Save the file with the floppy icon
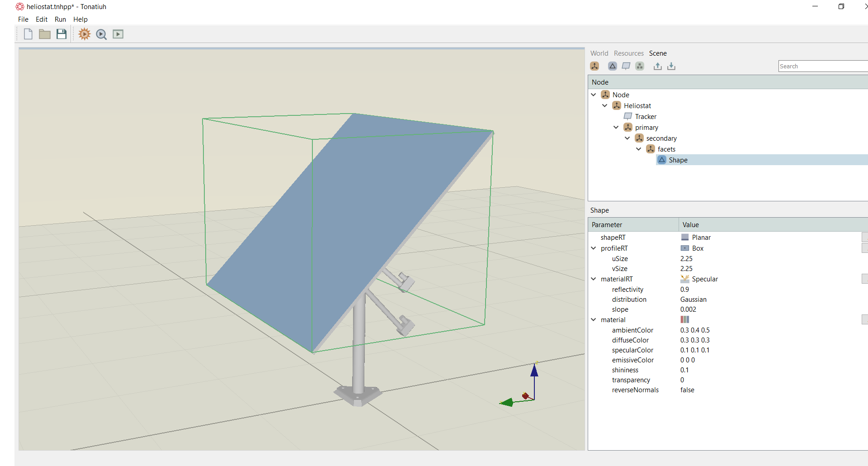868x466 pixels. pyautogui.click(x=61, y=34)
